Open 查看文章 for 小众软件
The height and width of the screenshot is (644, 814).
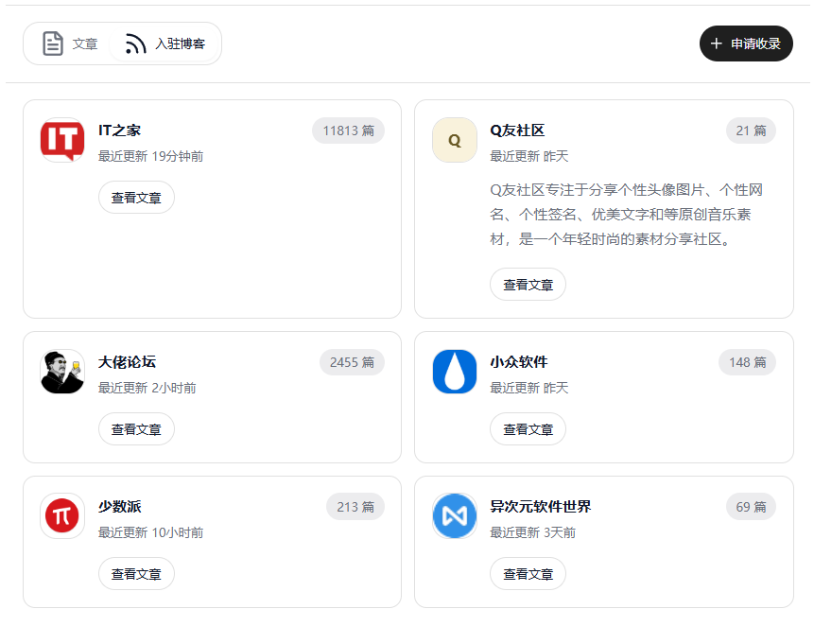coord(528,429)
